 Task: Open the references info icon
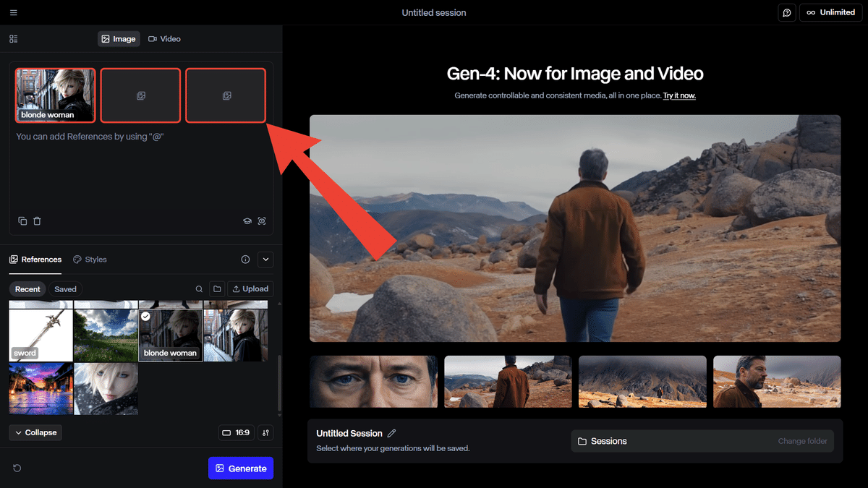(x=245, y=260)
